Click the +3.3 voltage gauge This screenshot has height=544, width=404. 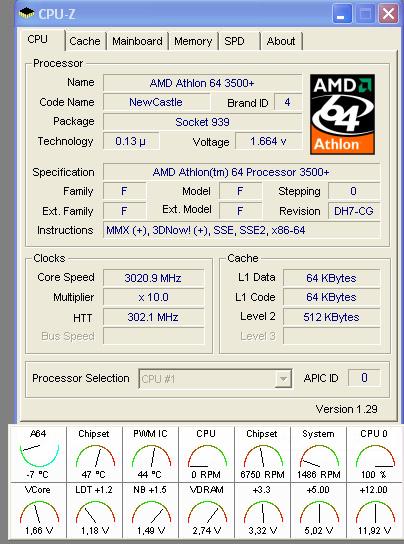click(262, 510)
